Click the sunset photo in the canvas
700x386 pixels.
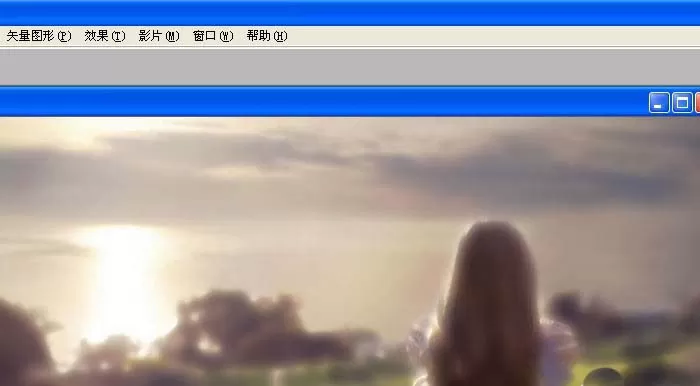click(350, 251)
